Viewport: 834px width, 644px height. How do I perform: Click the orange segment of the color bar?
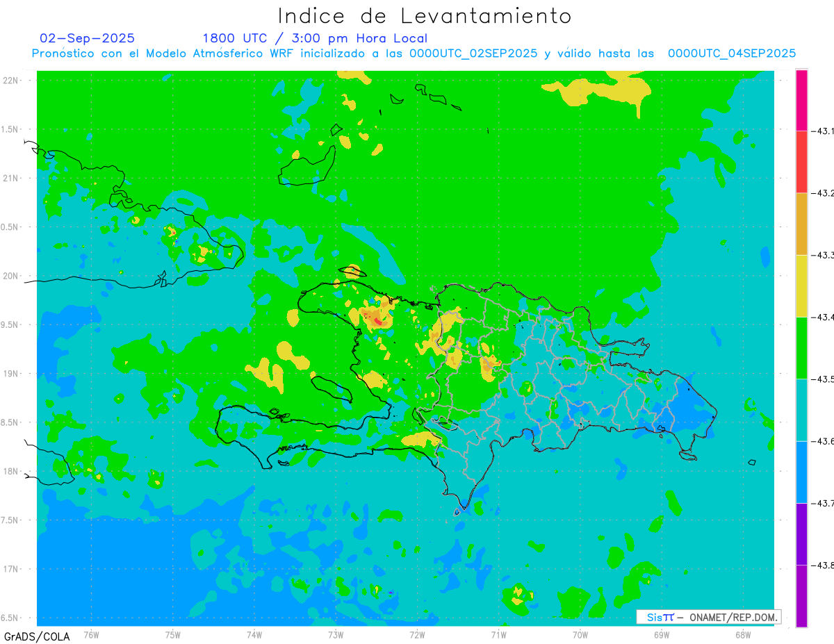pyautogui.click(x=801, y=224)
